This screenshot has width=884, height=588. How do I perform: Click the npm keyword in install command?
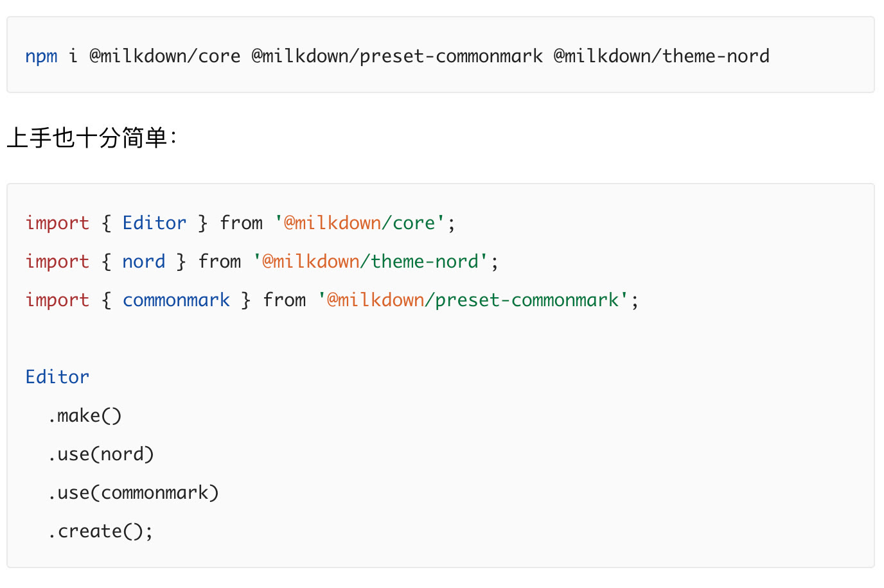[41, 56]
